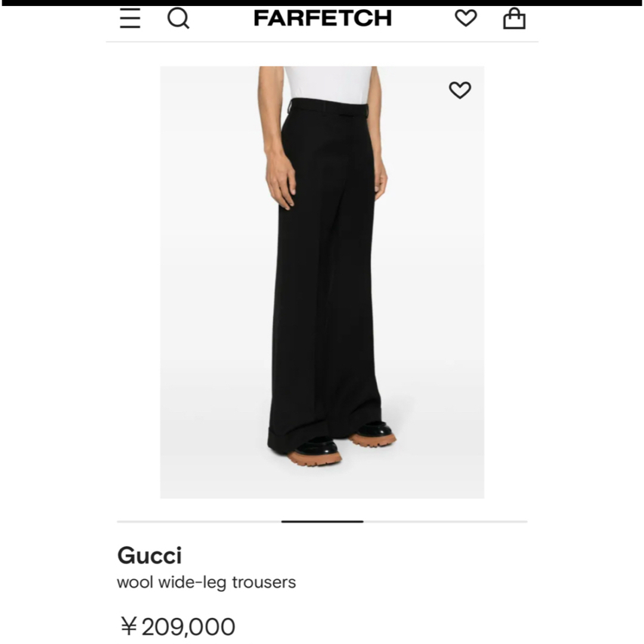Click the wool wide-leg trousers title

206,583
